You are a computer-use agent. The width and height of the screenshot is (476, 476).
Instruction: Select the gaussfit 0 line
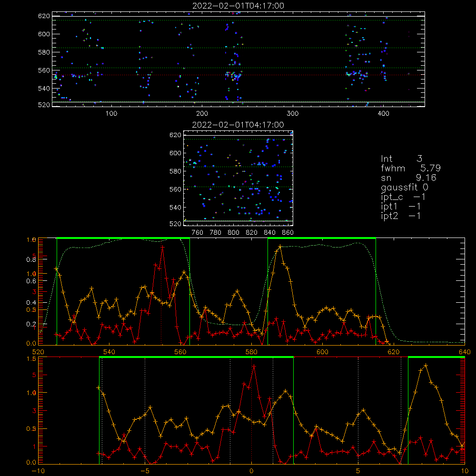[405, 187]
